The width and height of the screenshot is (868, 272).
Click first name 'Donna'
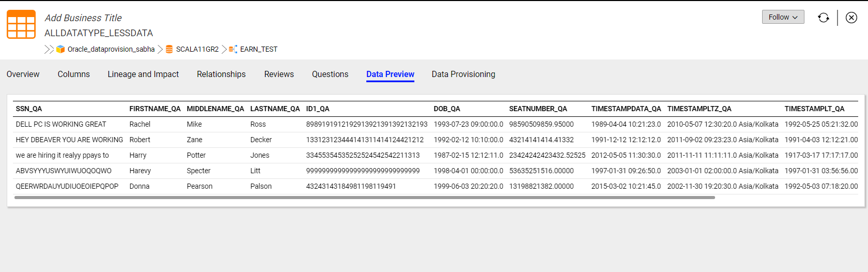click(139, 186)
